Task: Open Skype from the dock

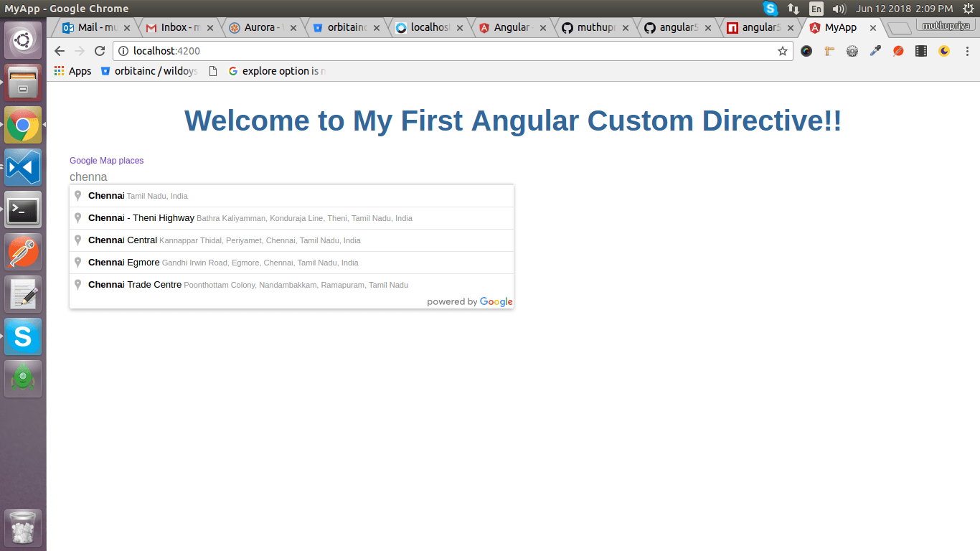Action: pyautogui.click(x=23, y=337)
